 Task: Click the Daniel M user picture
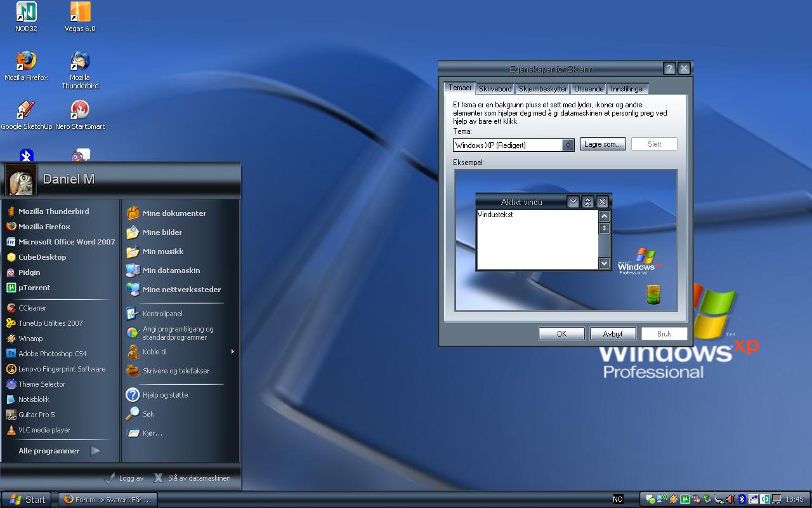click(x=21, y=180)
